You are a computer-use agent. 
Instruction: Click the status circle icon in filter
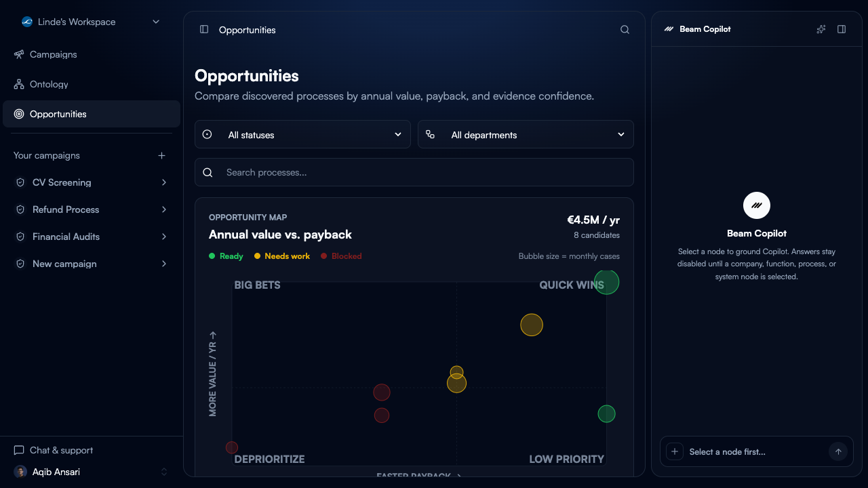208,134
